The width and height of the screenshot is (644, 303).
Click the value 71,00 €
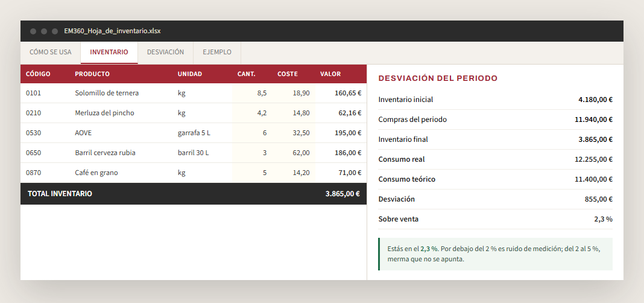[x=350, y=173]
